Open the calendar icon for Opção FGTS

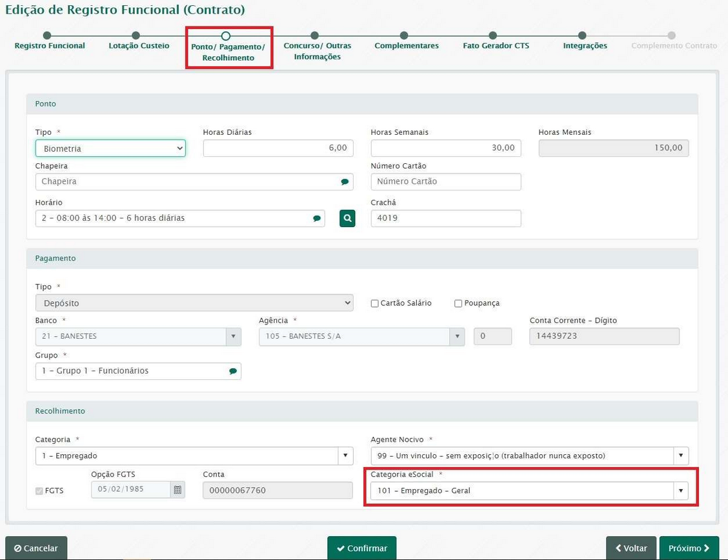coord(177,490)
